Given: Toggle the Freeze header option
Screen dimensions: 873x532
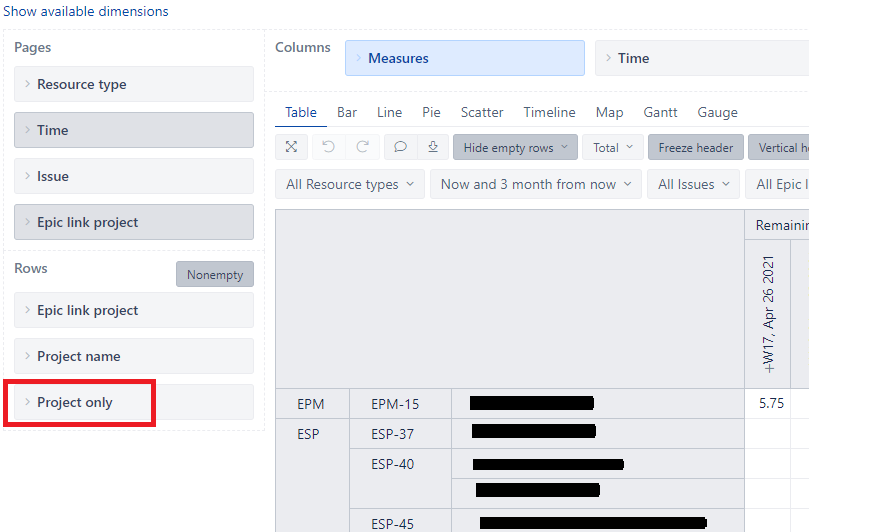Looking at the screenshot, I should 695,147.
